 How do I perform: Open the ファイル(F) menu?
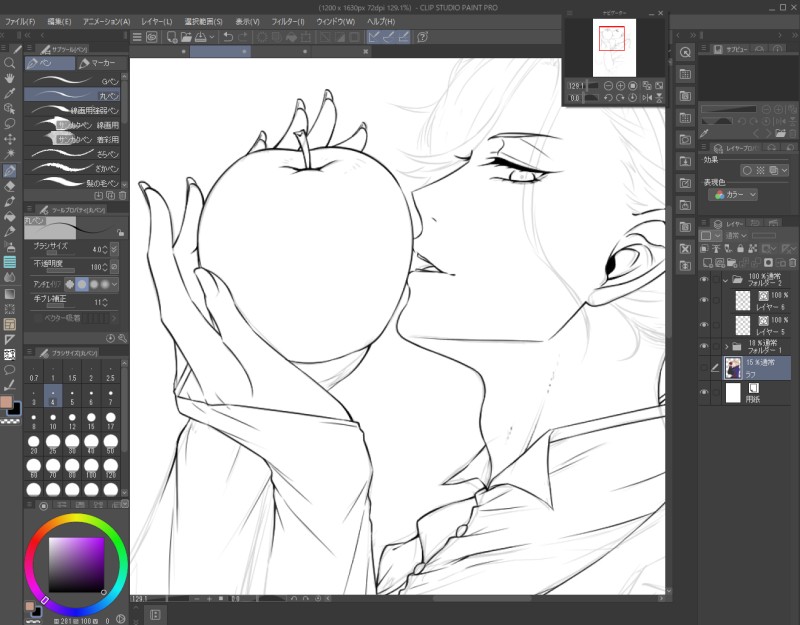20,21
